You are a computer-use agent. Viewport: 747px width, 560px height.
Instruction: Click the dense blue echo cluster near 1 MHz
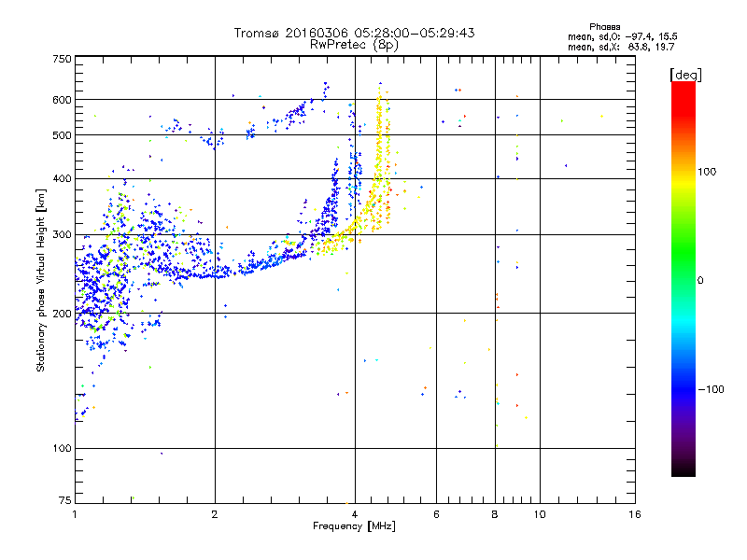(103, 290)
